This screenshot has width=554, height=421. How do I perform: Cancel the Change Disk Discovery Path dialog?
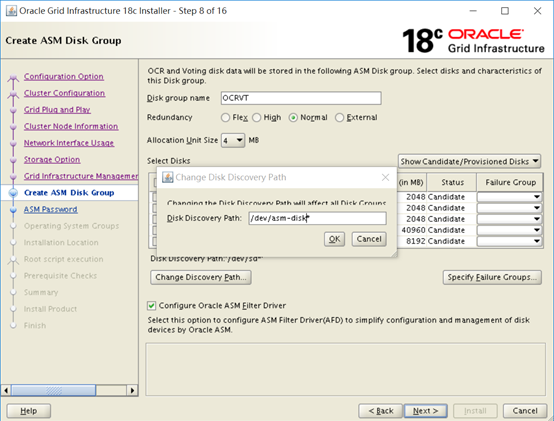pyautogui.click(x=369, y=239)
